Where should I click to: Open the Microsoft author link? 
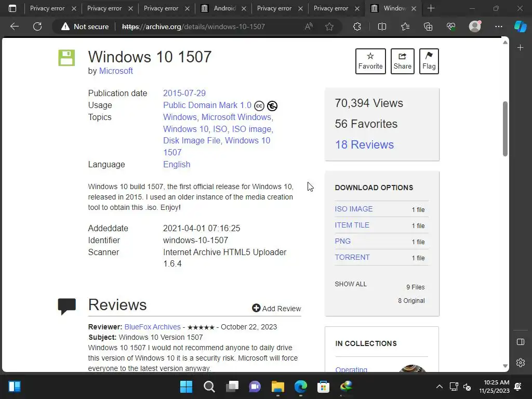click(x=116, y=71)
